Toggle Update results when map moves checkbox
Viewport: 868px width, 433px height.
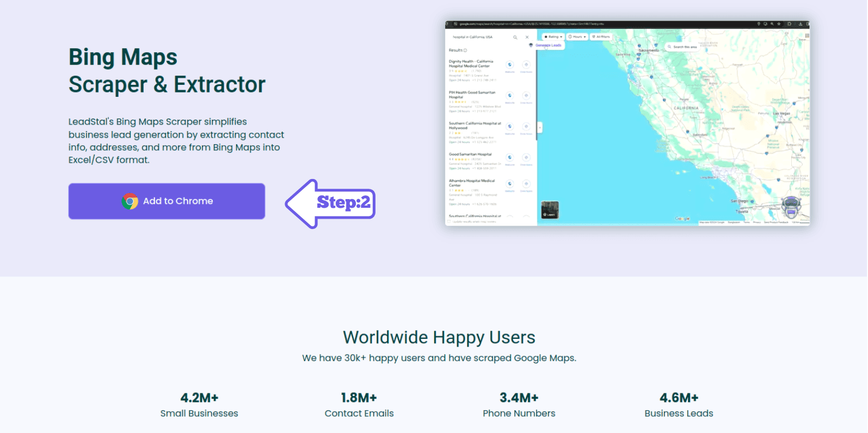tap(449, 221)
